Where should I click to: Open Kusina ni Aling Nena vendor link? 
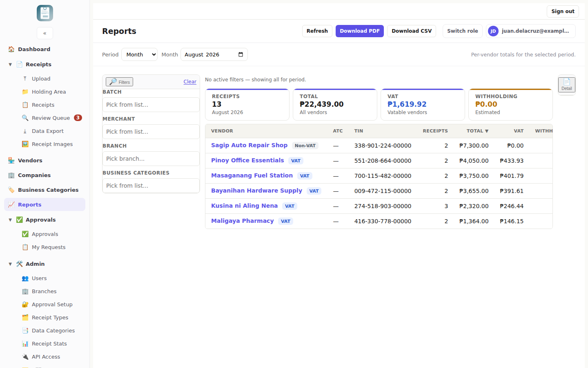(244, 206)
